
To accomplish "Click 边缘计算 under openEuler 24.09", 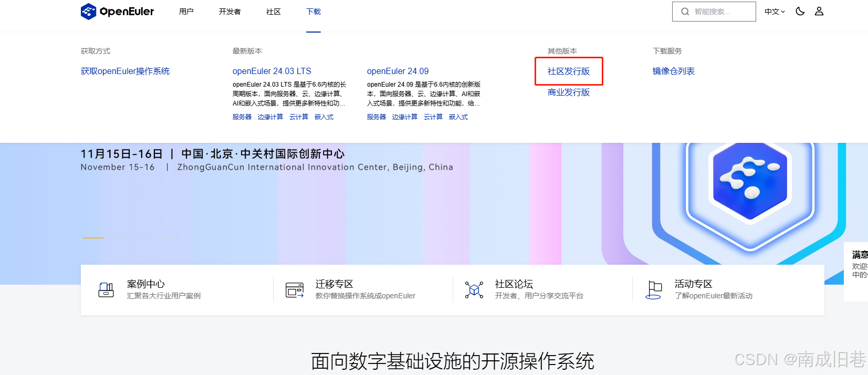I will click(x=405, y=117).
